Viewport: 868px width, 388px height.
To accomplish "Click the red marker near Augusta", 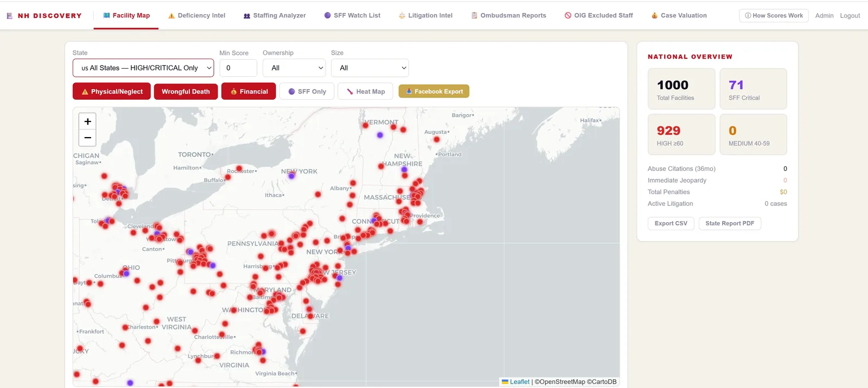I will (x=436, y=139).
